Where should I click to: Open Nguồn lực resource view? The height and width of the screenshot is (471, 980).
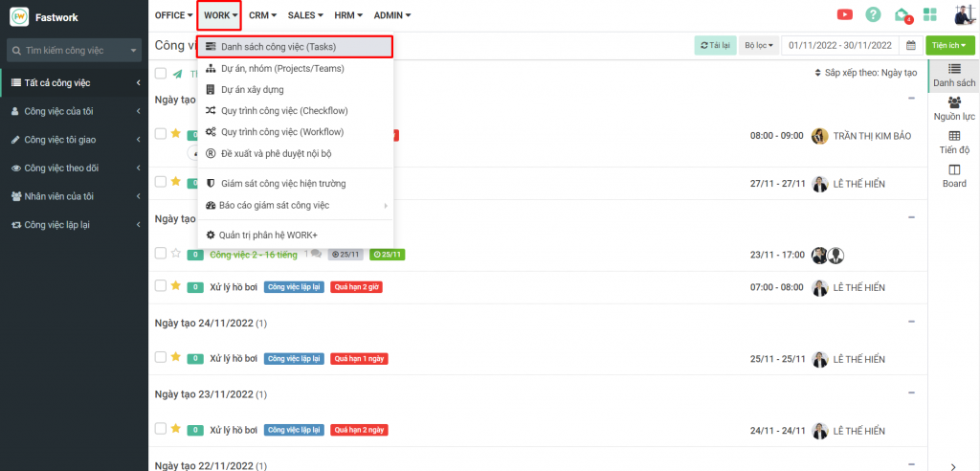(954, 108)
